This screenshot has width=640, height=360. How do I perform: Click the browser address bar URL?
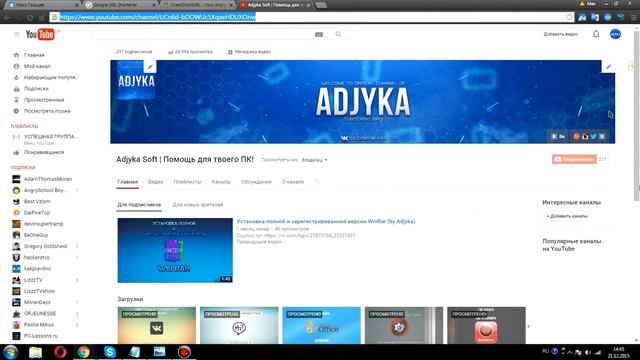point(158,17)
